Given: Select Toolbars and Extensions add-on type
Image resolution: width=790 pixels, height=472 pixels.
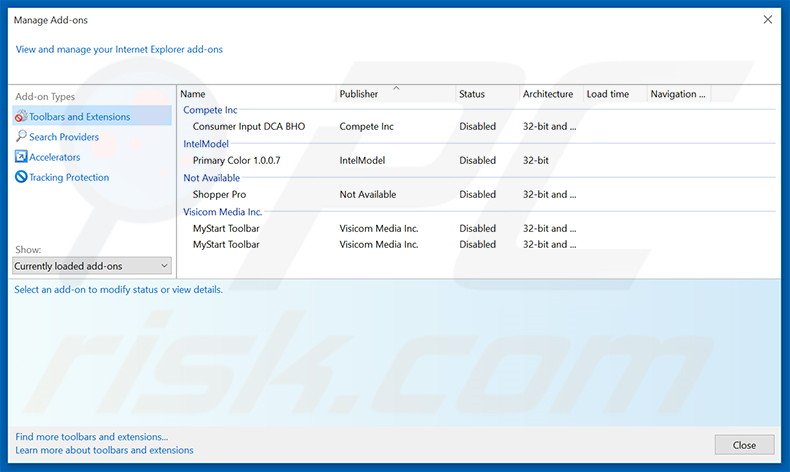Looking at the screenshot, I should tap(92, 116).
